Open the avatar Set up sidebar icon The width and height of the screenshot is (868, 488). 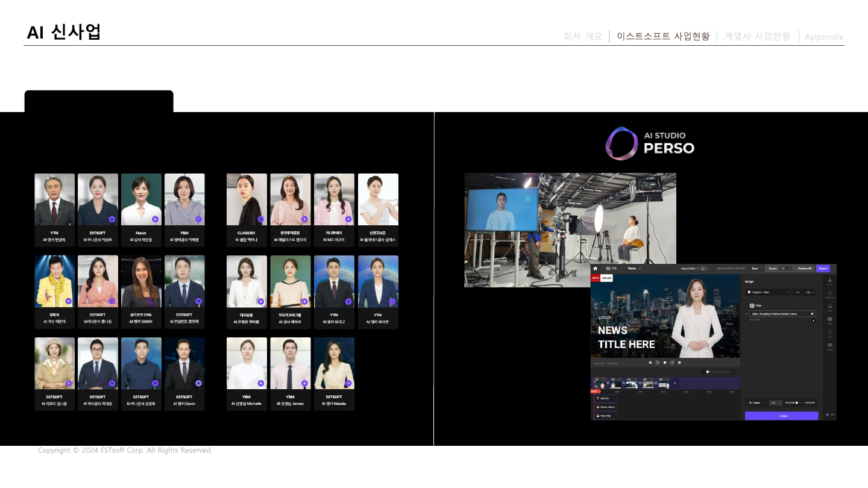pyautogui.click(x=830, y=281)
